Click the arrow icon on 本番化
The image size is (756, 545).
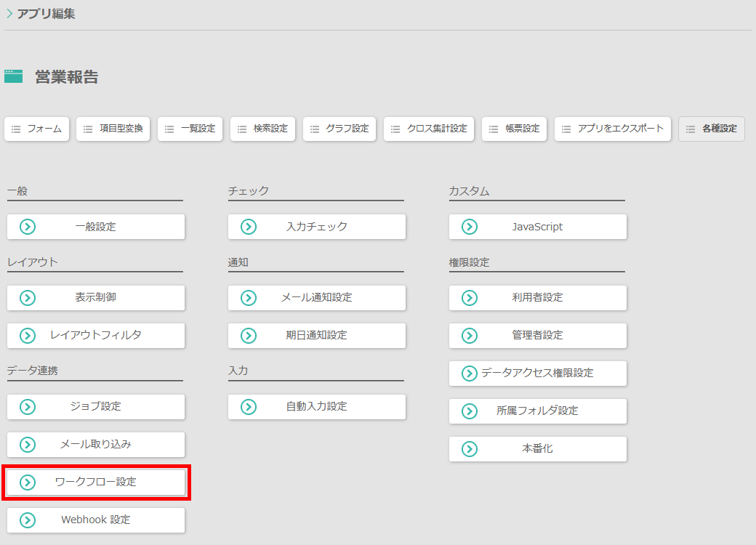[x=470, y=448]
